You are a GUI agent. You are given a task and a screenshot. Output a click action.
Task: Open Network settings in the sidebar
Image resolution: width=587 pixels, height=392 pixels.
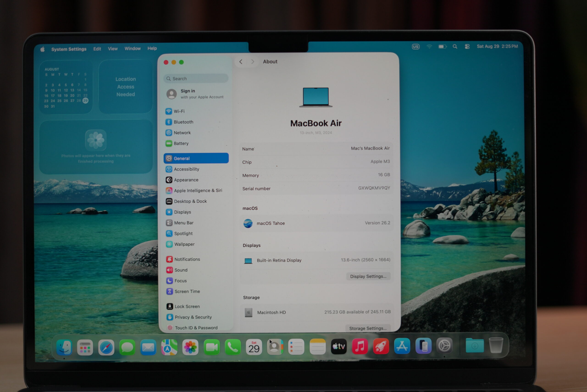(196, 133)
